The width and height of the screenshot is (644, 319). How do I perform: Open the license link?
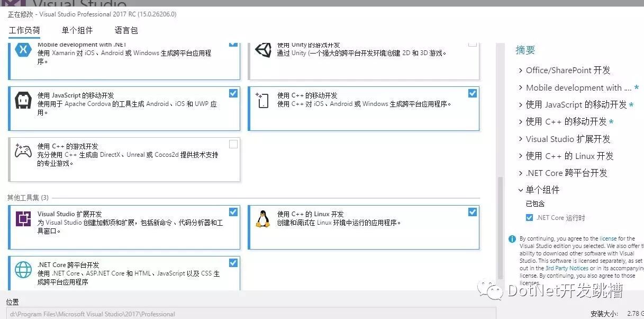[x=608, y=239]
